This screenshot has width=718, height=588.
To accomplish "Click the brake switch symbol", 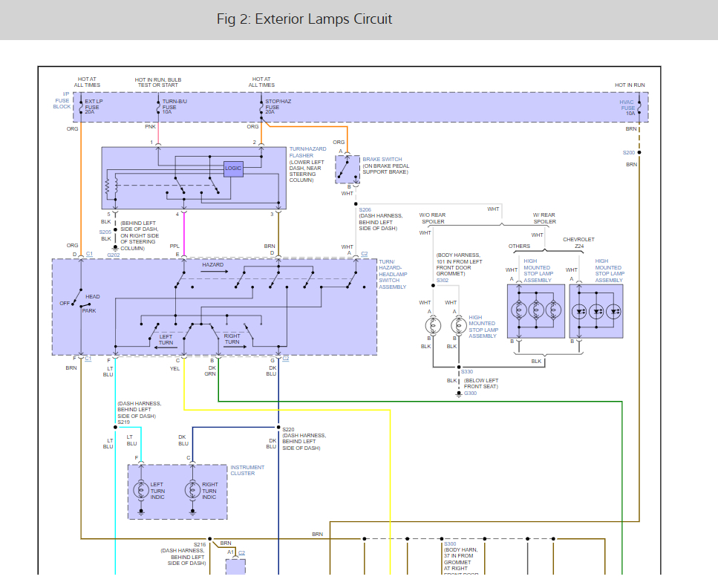I will 347,169.
